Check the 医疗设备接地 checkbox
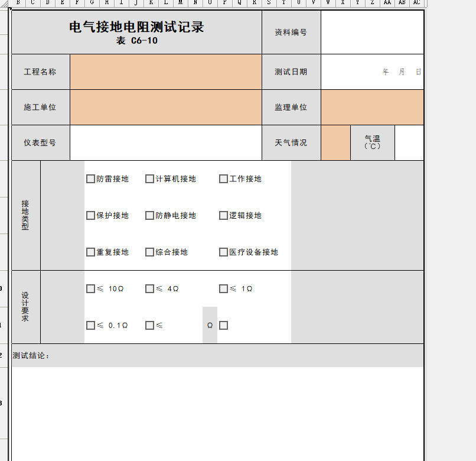Viewport: 476px width, 461px height. pos(223,252)
